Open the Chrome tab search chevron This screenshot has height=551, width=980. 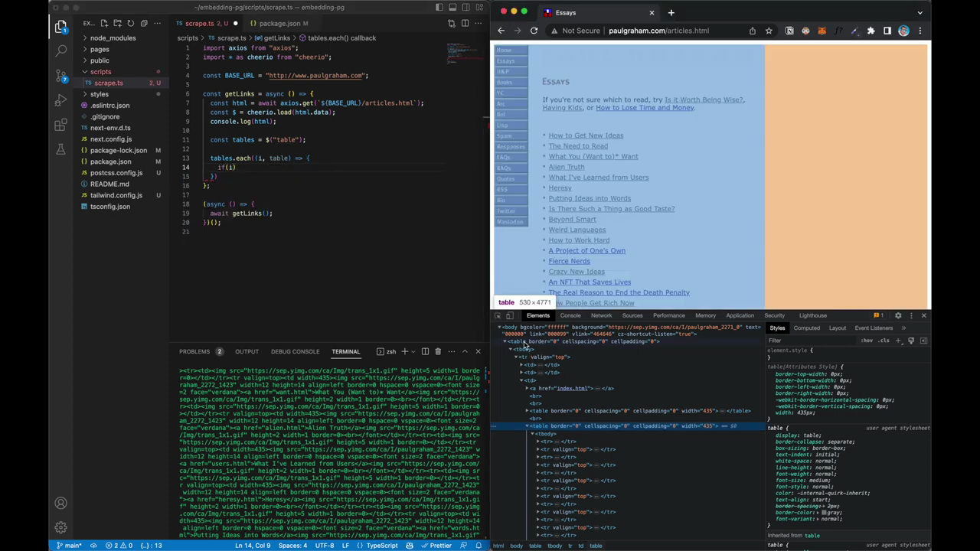[x=920, y=12]
